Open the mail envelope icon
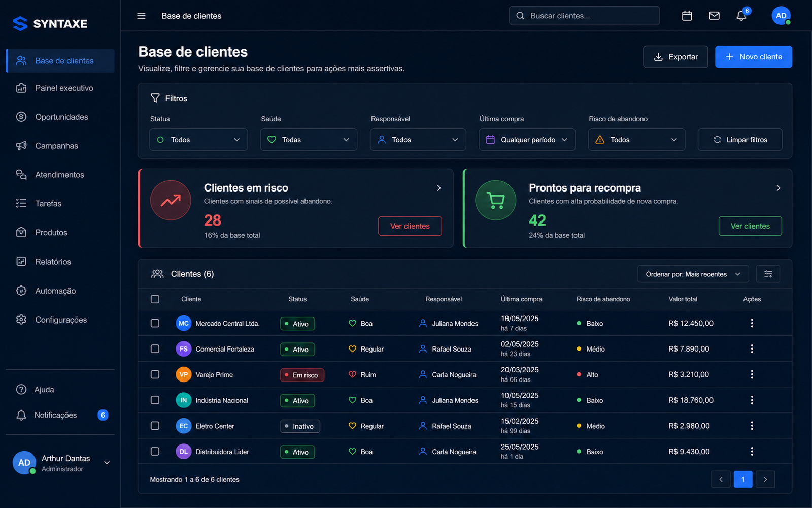Screen dimensions: 812x508 [714, 16]
